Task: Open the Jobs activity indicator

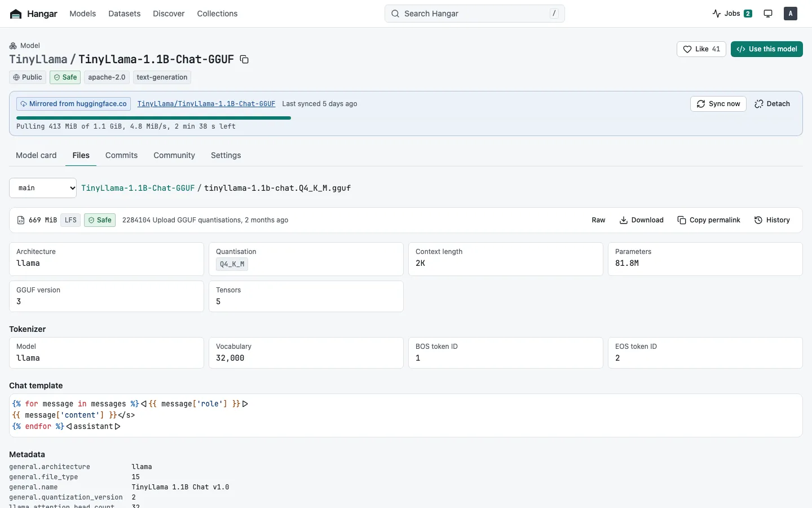Action: [732, 14]
